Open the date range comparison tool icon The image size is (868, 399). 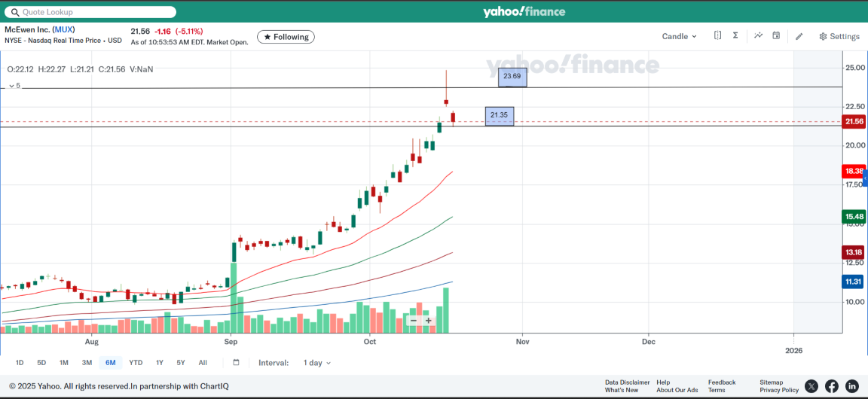pos(718,35)
